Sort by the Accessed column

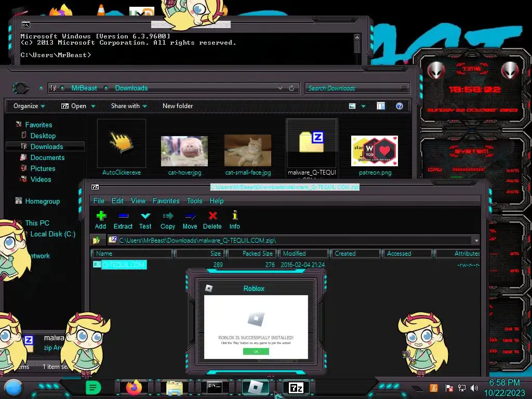407,254
